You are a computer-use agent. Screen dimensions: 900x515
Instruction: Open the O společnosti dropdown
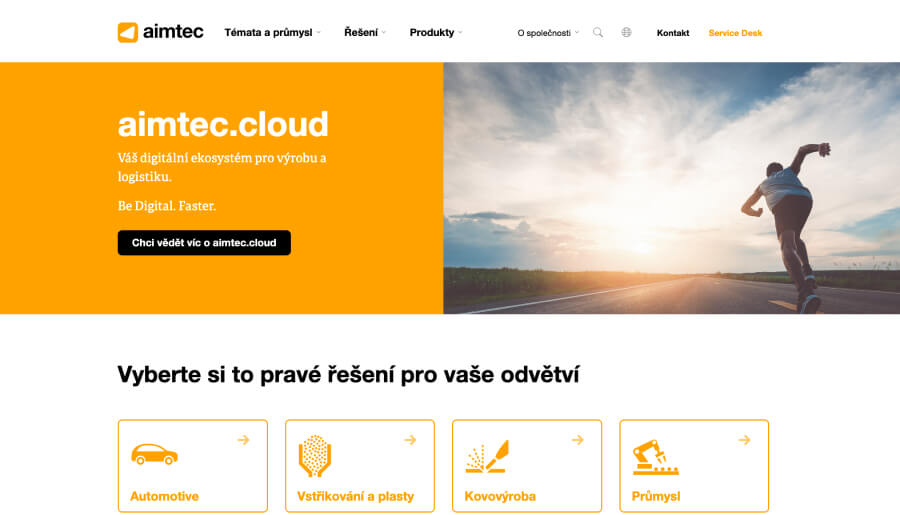547,33
